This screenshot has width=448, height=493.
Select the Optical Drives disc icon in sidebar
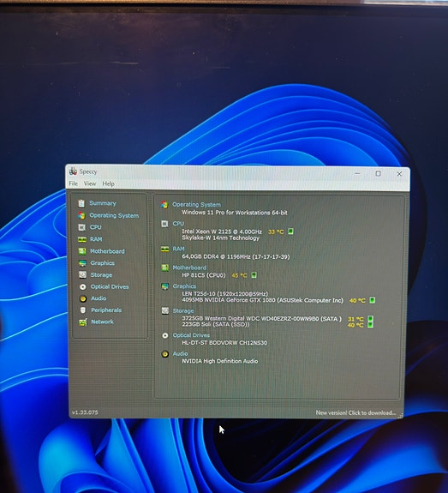pyautogui.click(x=82, y=286)
